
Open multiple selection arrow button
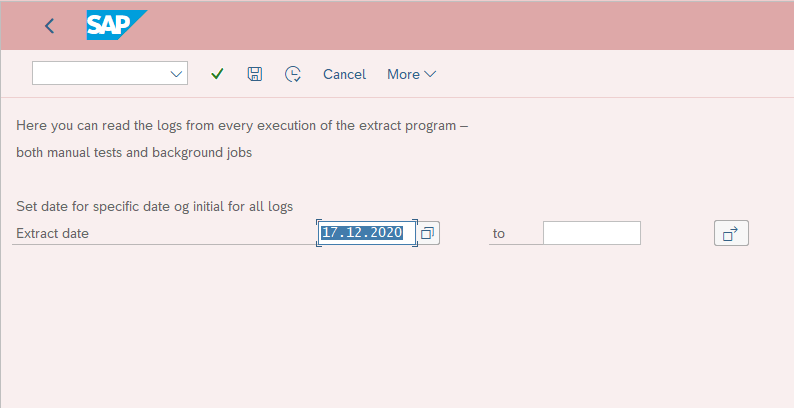tap(731, 233)
